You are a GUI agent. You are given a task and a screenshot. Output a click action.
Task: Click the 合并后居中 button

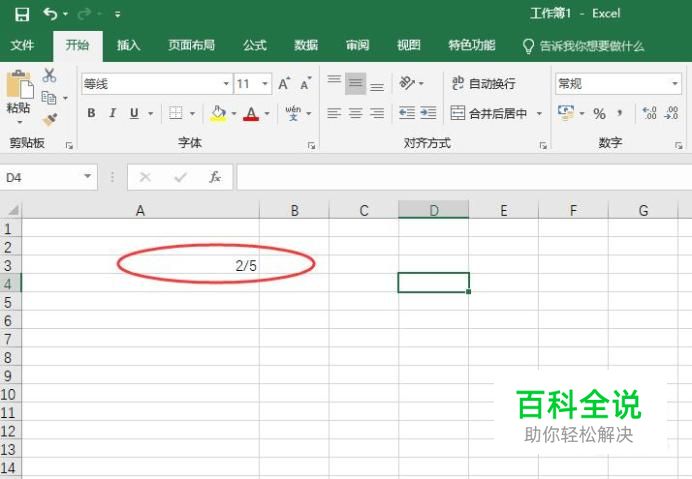489,113
